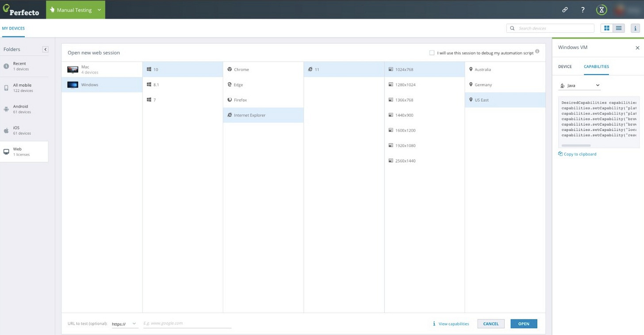Click the IE version 11 icon
Viewport: 644px width, 335px height.
click(310, 69)
